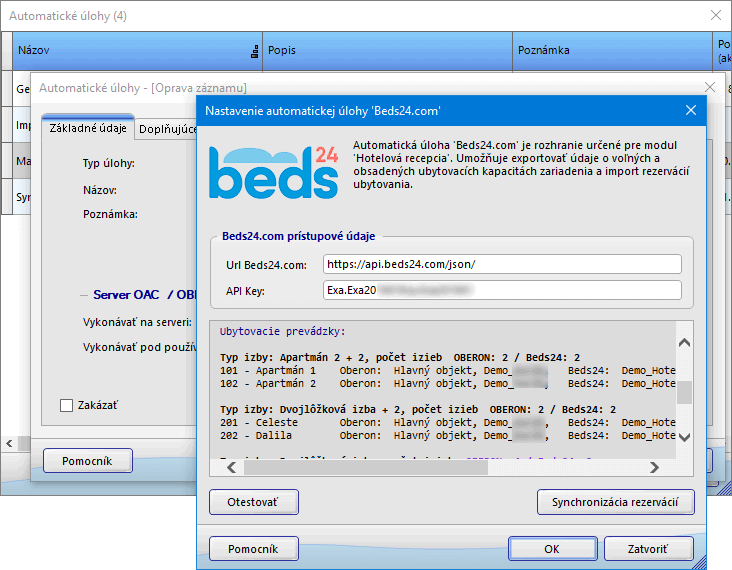The width and height of the screenshot is (732, 570).
Task: Click the beds24 logo image
Action: click(x=274, y=171)
